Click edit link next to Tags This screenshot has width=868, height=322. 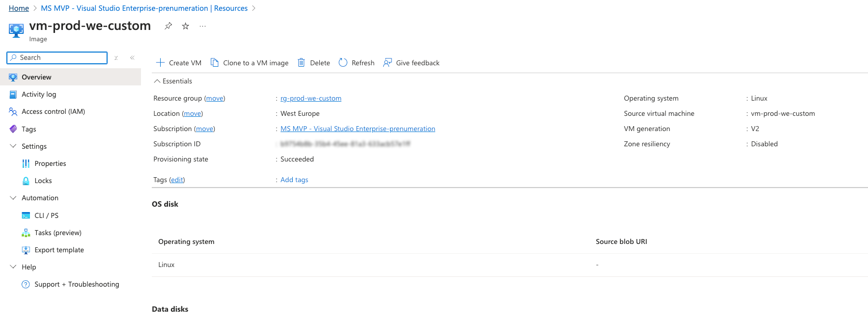click(177, 180)
